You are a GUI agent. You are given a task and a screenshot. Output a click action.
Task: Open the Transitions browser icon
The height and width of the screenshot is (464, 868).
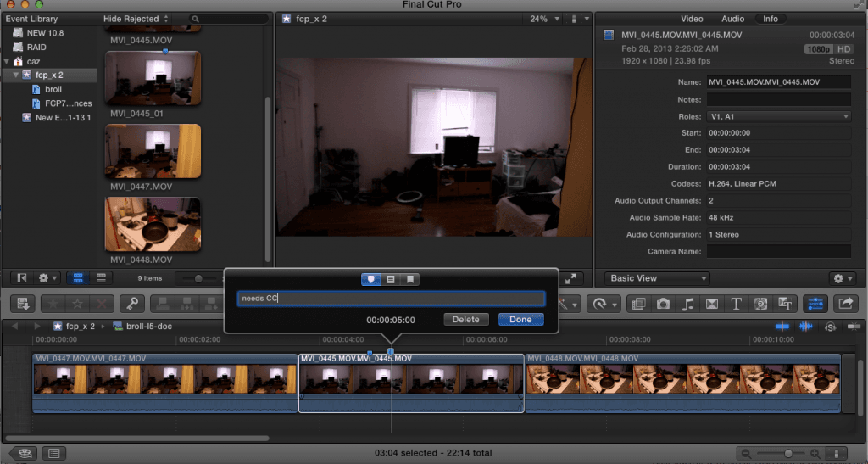click(712, 304)
